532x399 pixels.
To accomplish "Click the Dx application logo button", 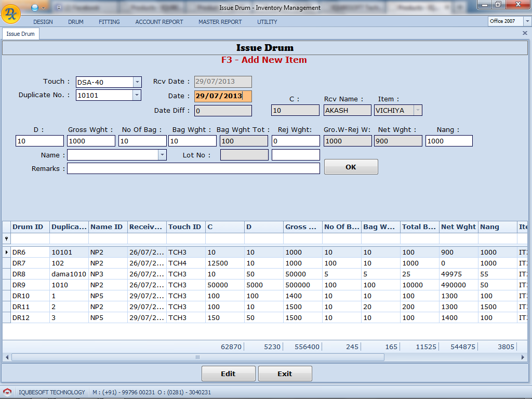I will click(10, 14).
